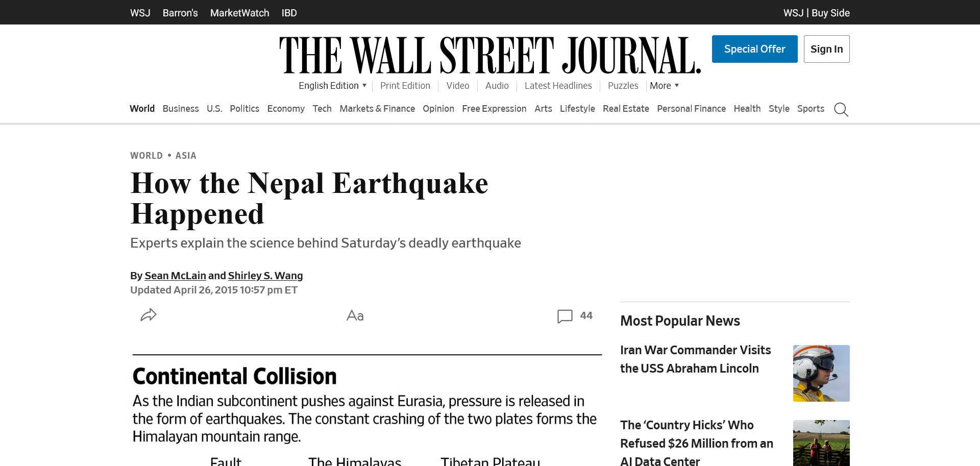This screenshot has width=980, height=466.
Task: Open author Shirley S. Wang's page
Action: [265, 276]
